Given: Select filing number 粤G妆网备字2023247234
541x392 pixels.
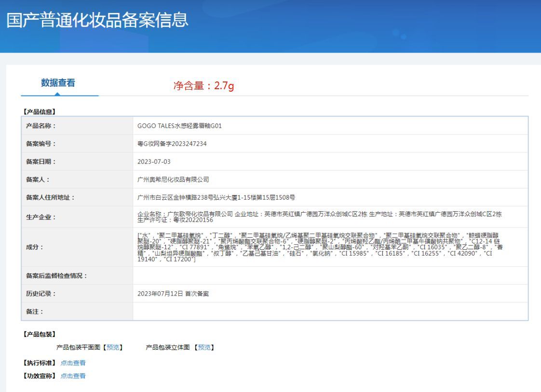Looking at the screenshot, I should pos(172,144).
